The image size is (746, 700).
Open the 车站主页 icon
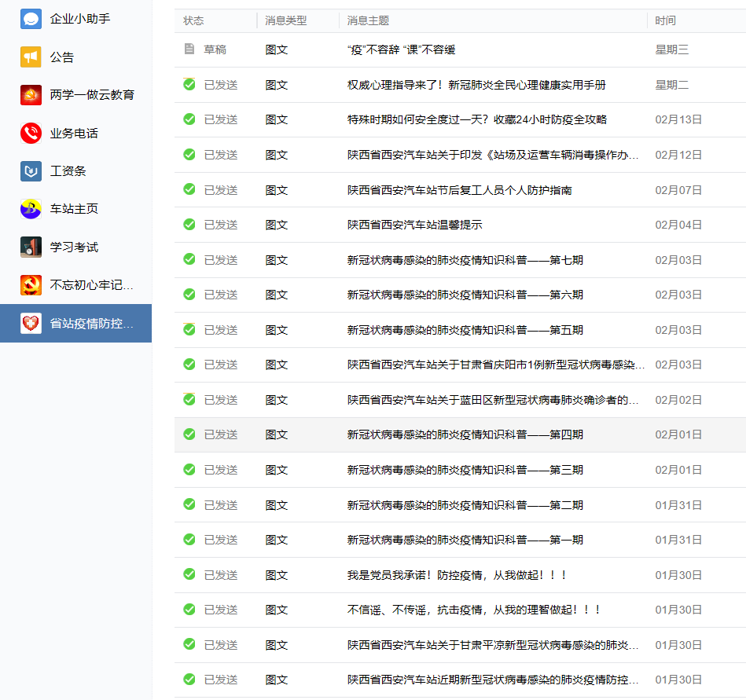click(x=31, y=209)
